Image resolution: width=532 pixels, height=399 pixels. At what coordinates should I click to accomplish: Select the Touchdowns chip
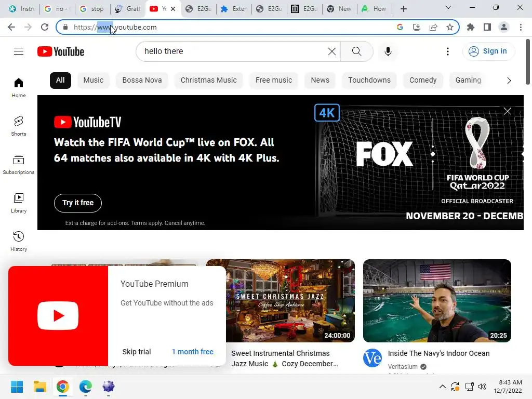click(369, 81)
